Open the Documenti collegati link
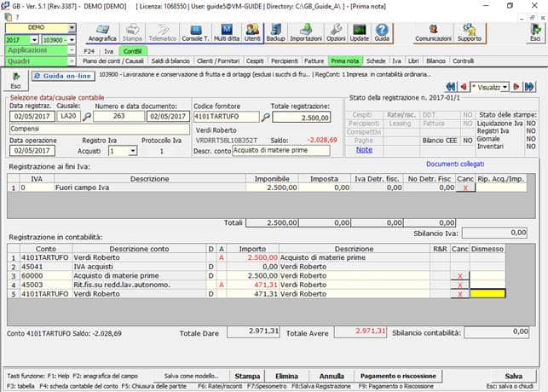Image resolution: width=548 pixels, height=392 pixels. click(x=455, y=164)
